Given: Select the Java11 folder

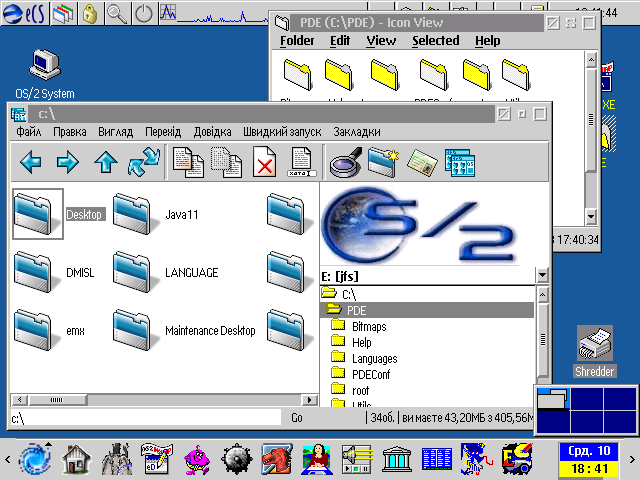Looking at the screenshot, I should (x=155, y=214).
